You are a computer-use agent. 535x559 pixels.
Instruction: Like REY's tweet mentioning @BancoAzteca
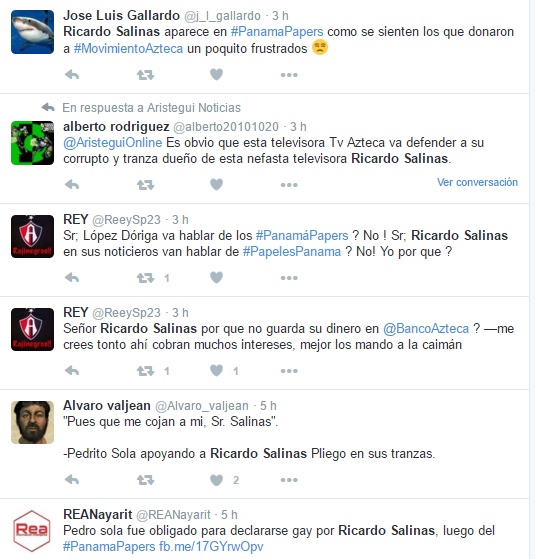[216, 371]
